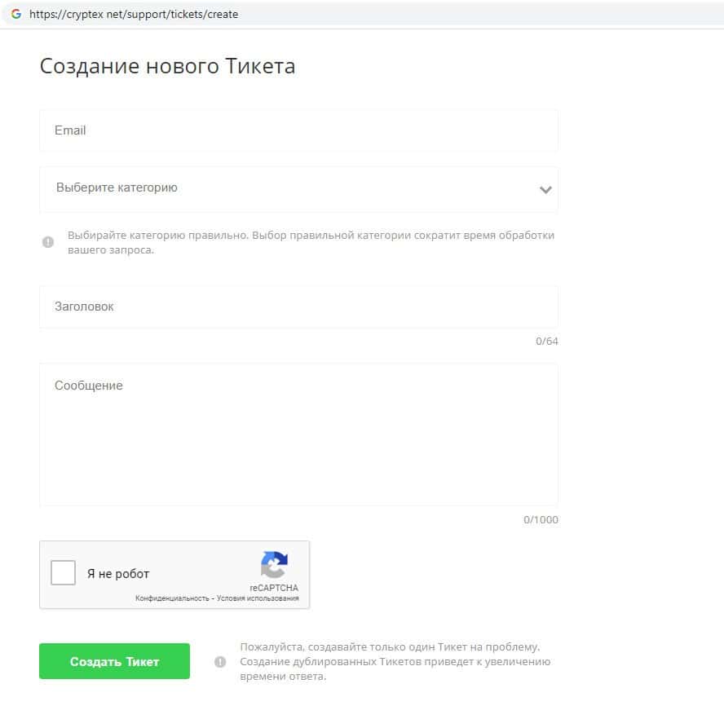Click the 'Создание нового Тикета' heading

(x=167, y=66)
